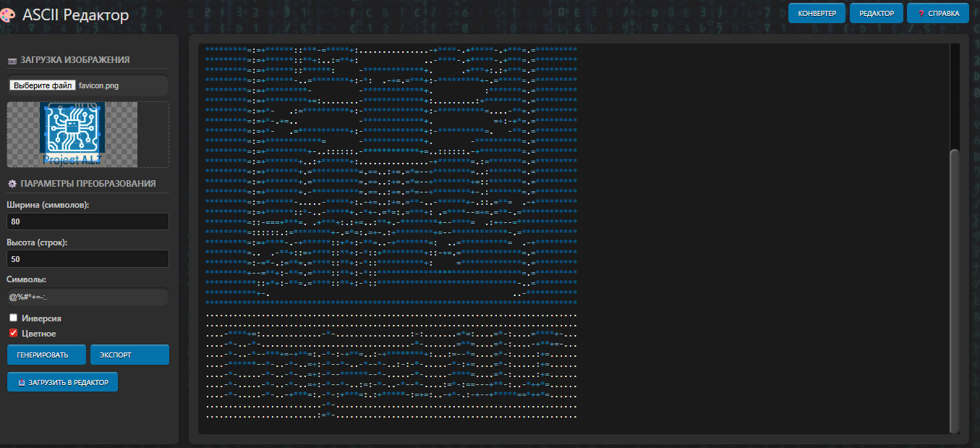Viewport: 980px width, 448px height.
Task: Click the Цветное label text
Action: [39, 334]
